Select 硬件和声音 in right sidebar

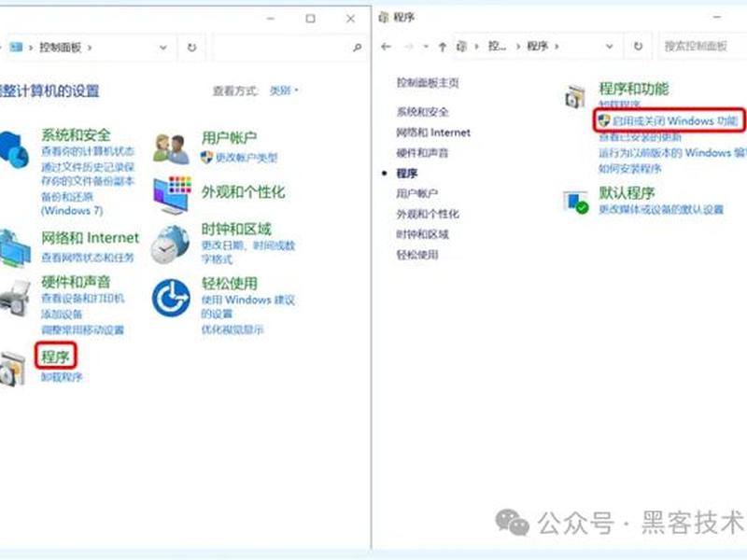[423, 153]
